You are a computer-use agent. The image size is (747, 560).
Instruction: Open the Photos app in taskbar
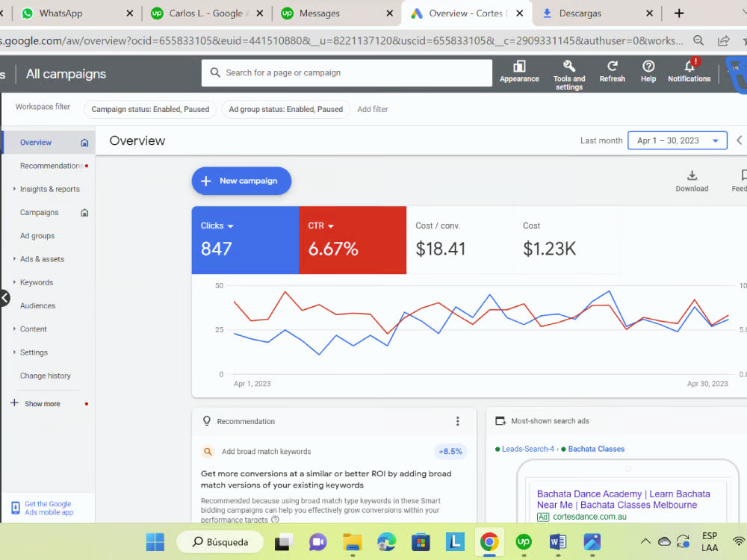click(x=592, y=542)
